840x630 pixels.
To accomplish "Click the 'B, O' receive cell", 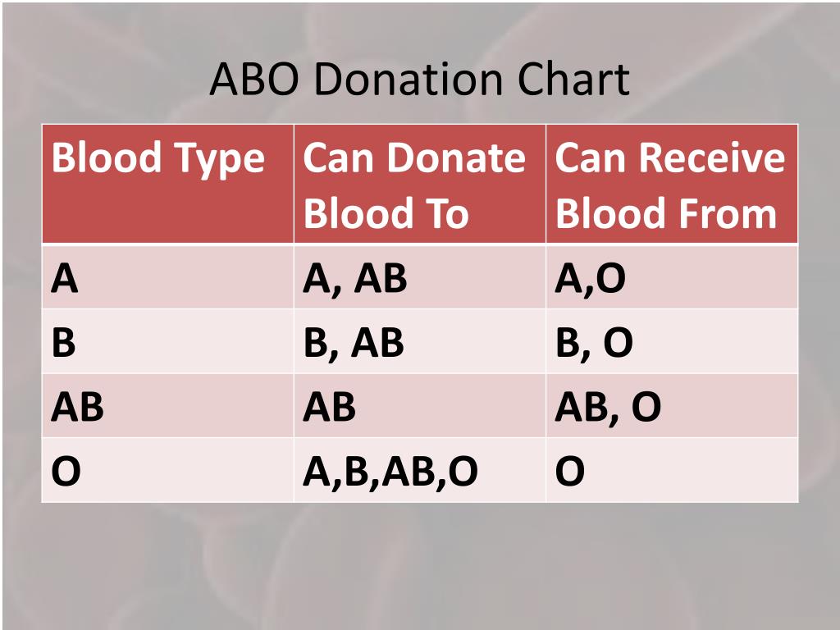I will [x=672, y=341].
